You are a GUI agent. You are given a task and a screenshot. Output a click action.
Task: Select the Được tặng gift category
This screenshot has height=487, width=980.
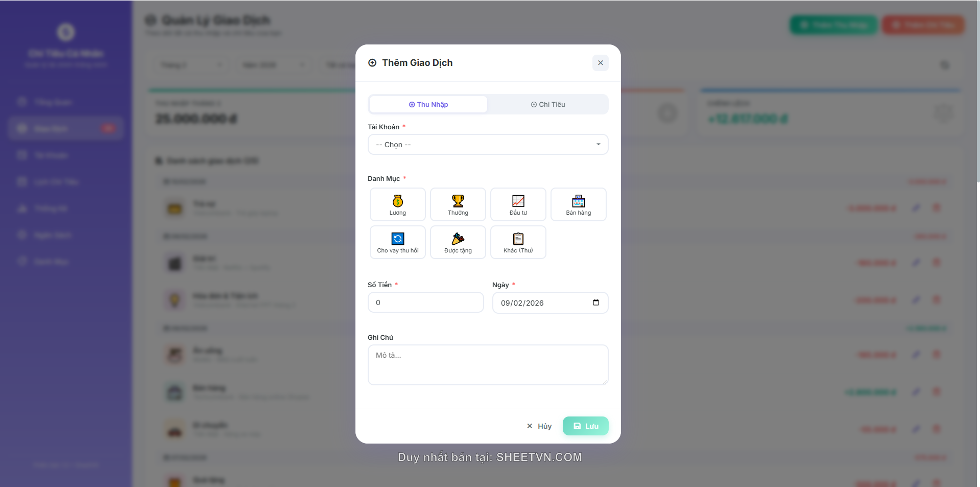point(458,242)
